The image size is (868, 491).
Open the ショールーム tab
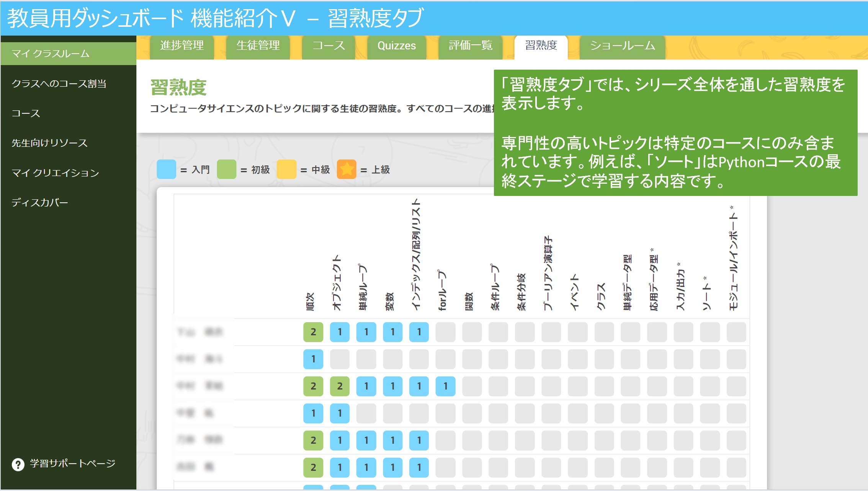tap(622, 46)
